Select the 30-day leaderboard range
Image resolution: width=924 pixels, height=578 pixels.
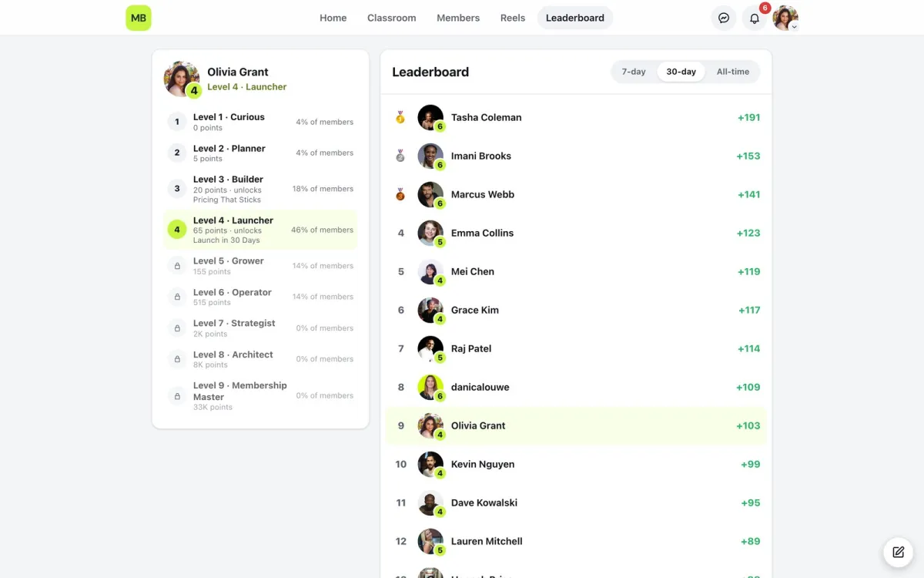tap(681, 72)
